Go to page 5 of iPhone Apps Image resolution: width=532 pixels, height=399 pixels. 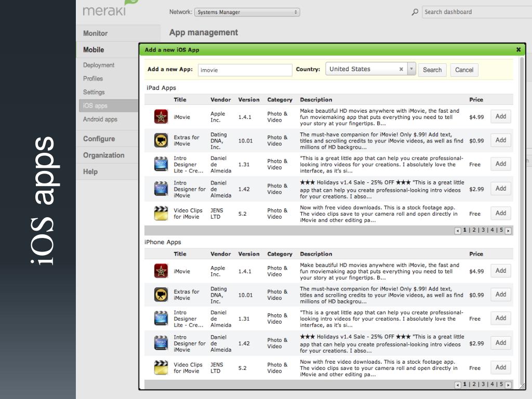coord(501,384)
